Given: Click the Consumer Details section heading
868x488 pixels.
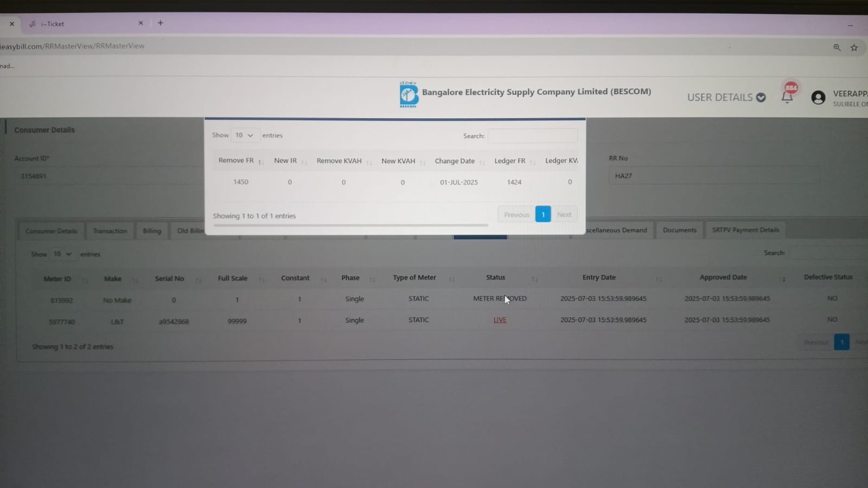Looking at the screenshot, I should [x=44, y=130].
